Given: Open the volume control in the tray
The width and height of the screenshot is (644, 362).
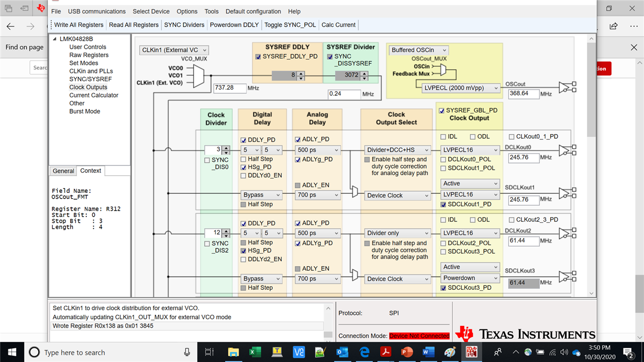Looking at the screenshot, I should pyautogui.click(x=564, y=352).
